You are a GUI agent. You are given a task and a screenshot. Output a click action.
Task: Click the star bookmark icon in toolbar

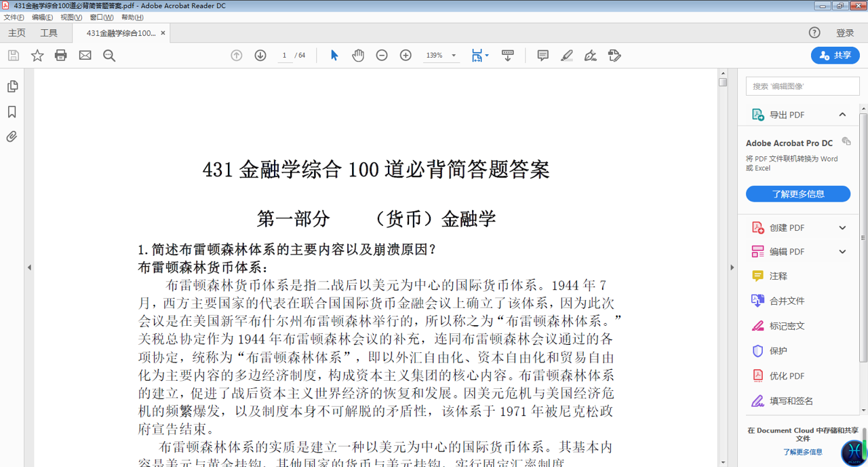click(x=37, y=56)
